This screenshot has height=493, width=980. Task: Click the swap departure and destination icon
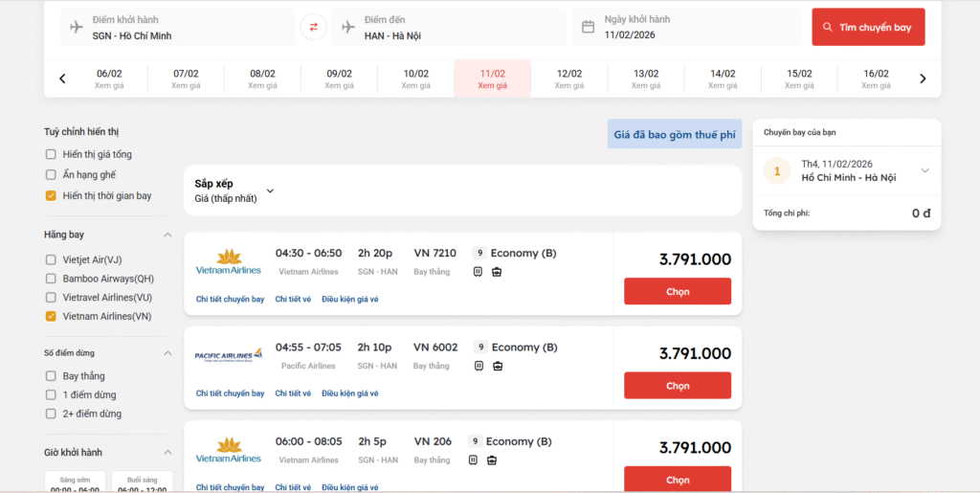pos(313,27)
